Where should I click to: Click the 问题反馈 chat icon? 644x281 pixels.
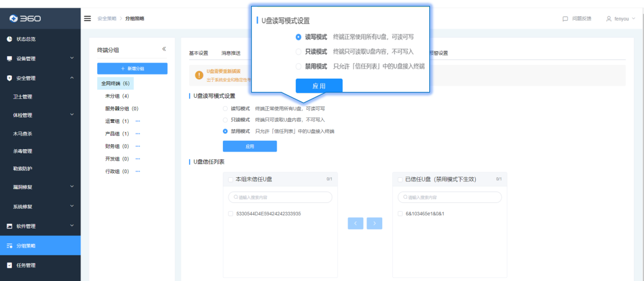pyautogui.click(x=565, y=18)
